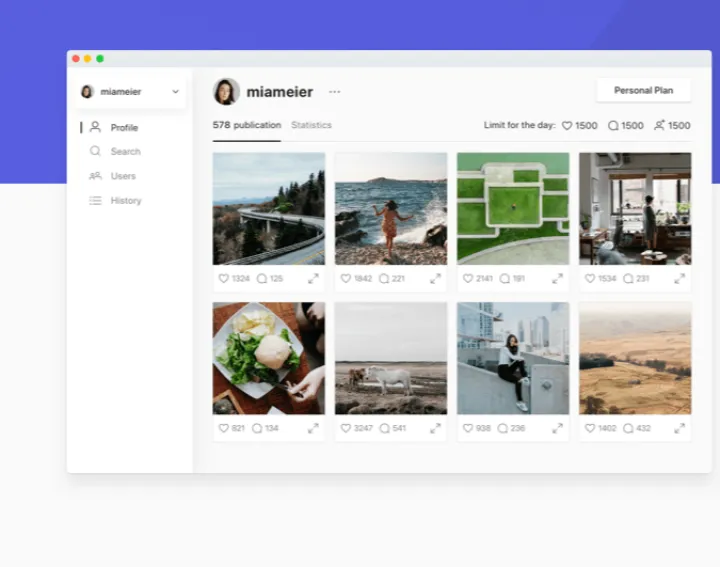This screenshot has width=720, height=567.
Task: Expand the white horse photo
Action: 435,428
